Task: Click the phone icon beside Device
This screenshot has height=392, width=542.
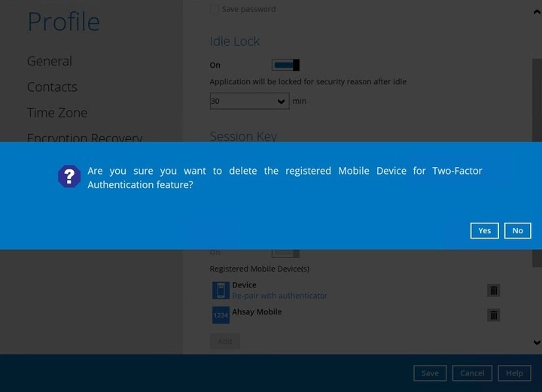Action: click(221, 290)
